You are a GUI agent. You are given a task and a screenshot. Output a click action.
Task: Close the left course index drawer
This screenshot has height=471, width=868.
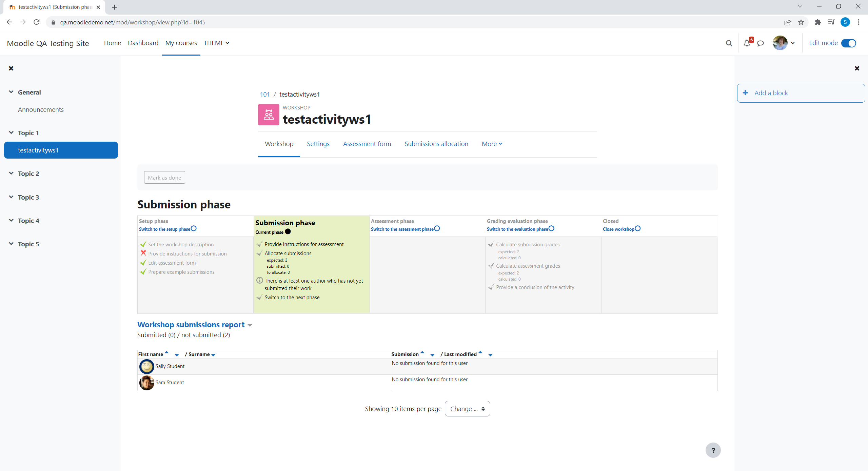11,68
